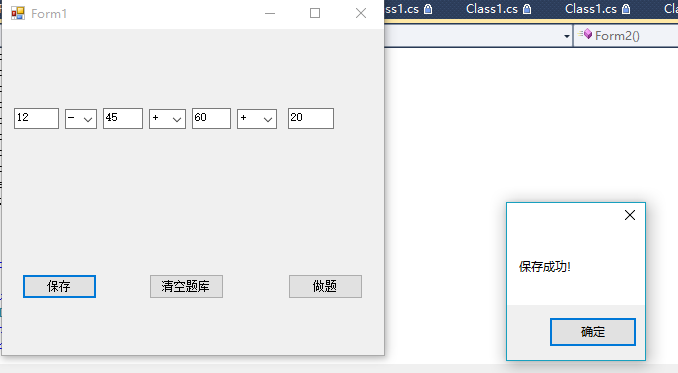Confirm the dialog with 确定

pos(593,332)
